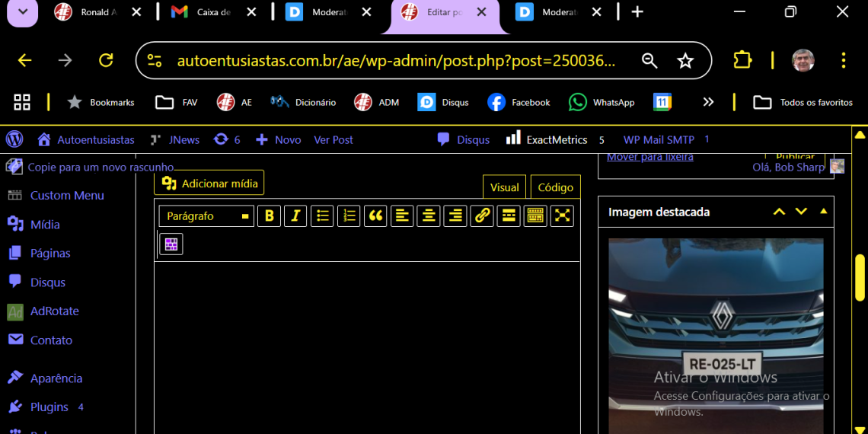The image size is (868, 434).
Task: Enter distraction-free fullscreen editor mode
Action: click(x=562, y=216)
